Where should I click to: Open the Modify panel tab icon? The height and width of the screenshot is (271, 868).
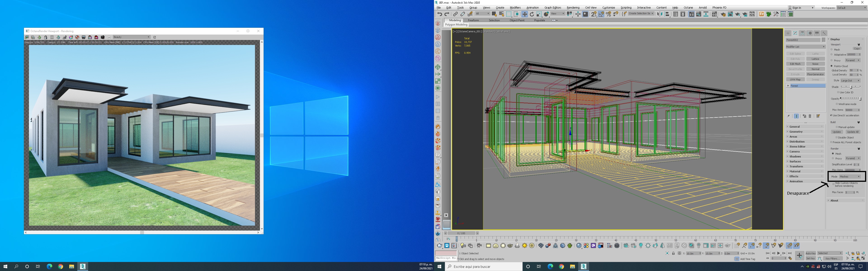(795, 33)
